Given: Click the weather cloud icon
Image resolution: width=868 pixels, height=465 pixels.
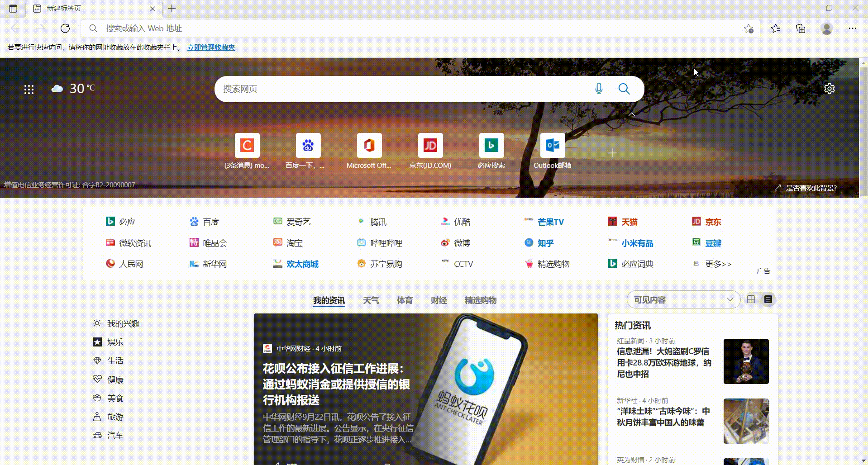Looking at the screenshot, I should coord(57,88).
